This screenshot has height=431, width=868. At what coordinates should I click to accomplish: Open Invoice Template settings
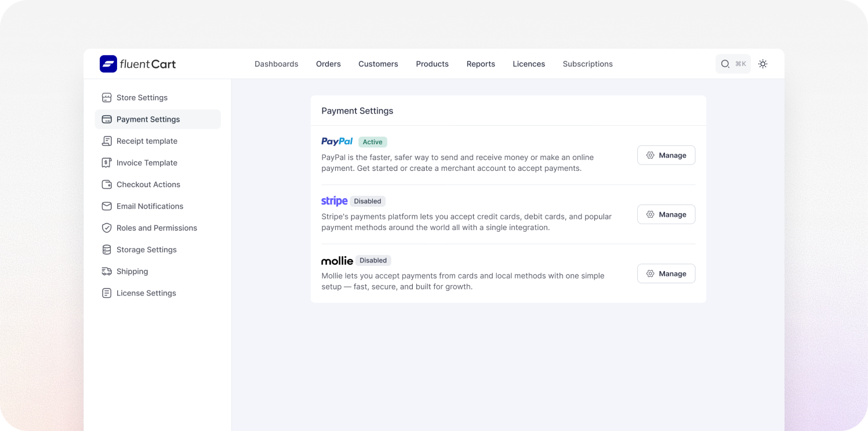158,163
